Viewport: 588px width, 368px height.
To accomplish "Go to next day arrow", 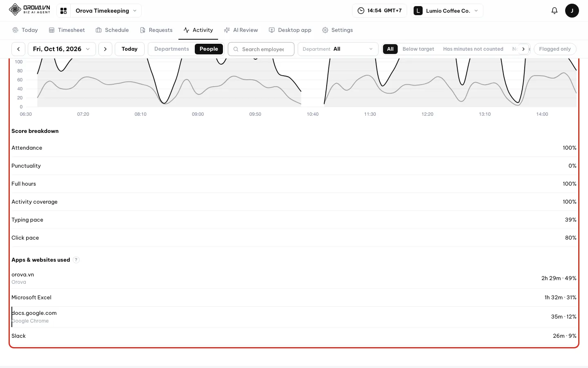I will [x=105, y=49].
